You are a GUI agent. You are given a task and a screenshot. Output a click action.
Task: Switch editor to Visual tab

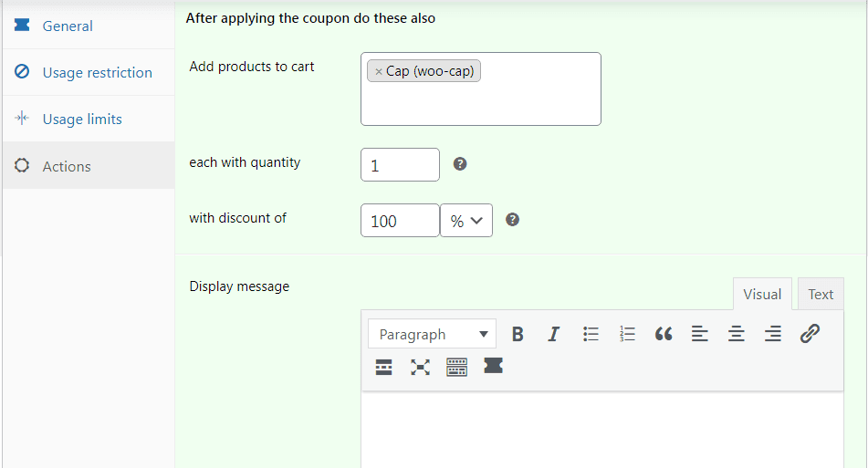click(x=762, y=295)
